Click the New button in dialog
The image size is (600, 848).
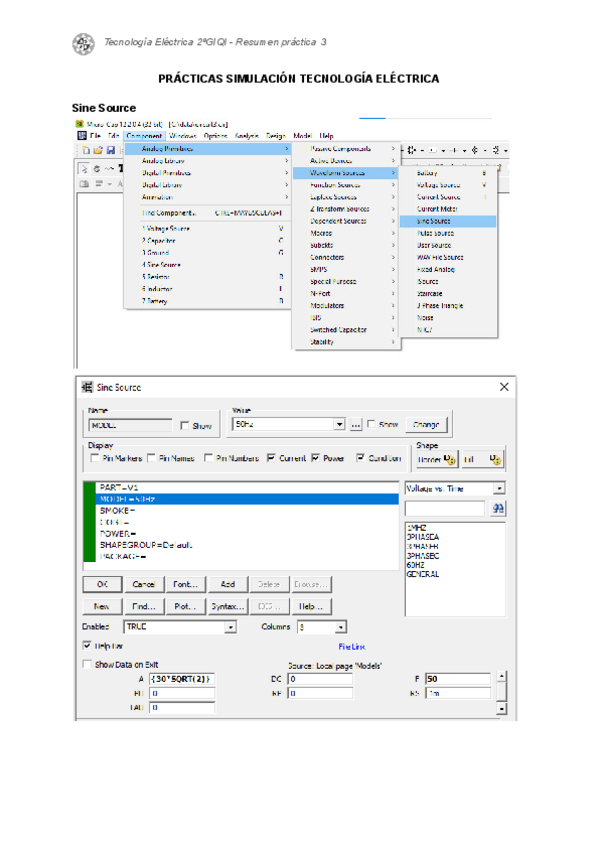[102, 607]
